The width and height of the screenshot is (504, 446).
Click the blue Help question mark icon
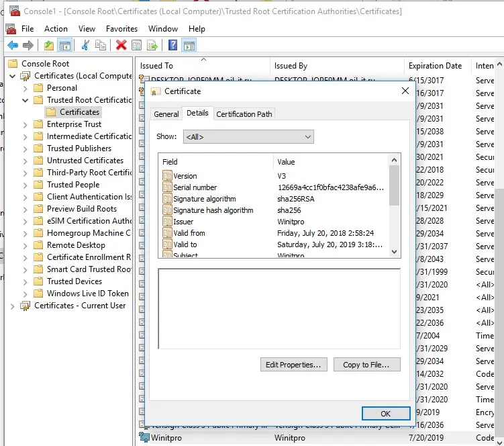[x=173, y=46]
